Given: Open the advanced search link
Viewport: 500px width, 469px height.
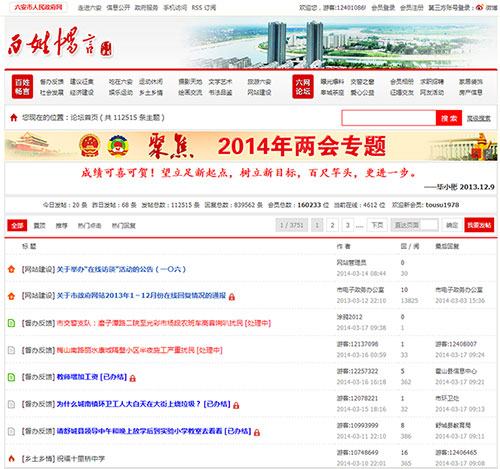Looking at the screenshot, I should [479, 118].
